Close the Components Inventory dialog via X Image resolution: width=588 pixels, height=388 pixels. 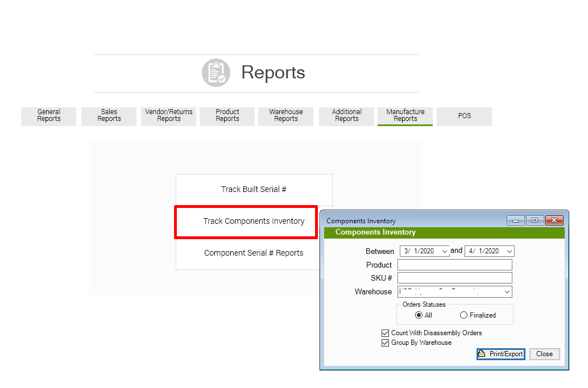coord(554,220)
